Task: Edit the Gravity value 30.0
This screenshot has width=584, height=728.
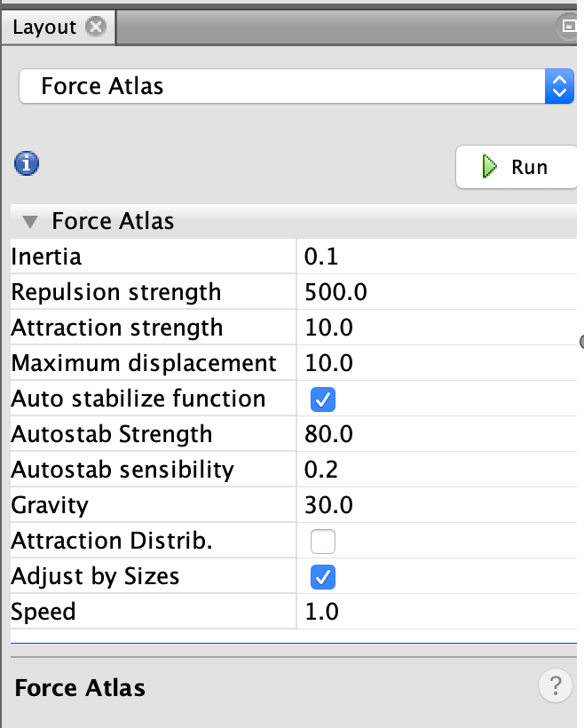Action: pyautogui.click(x=437, y=505)
